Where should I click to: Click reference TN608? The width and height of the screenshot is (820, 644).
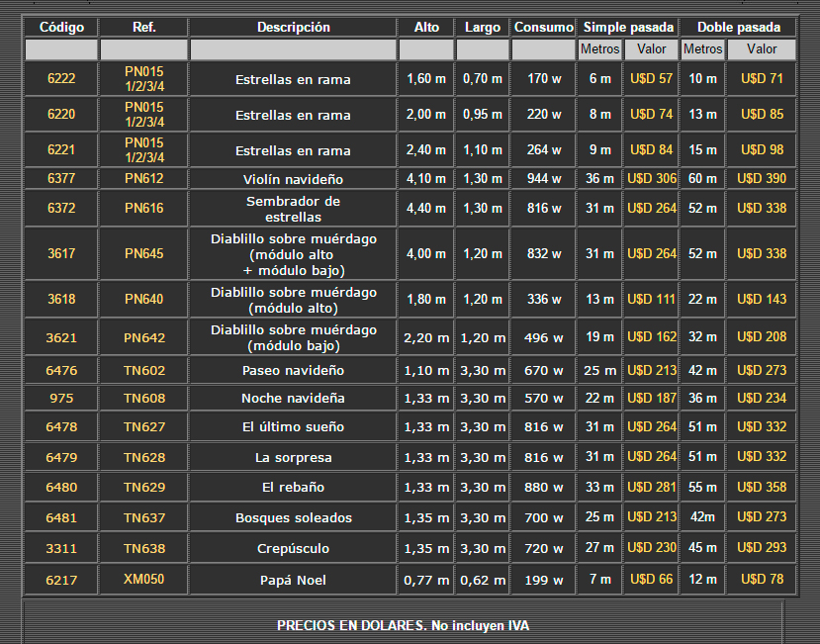(144, 399)
